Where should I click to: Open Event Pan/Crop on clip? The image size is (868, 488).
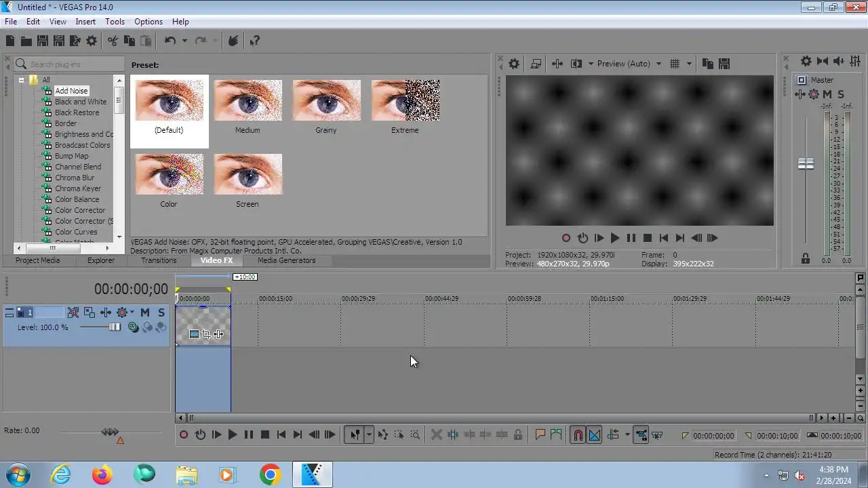206,333
